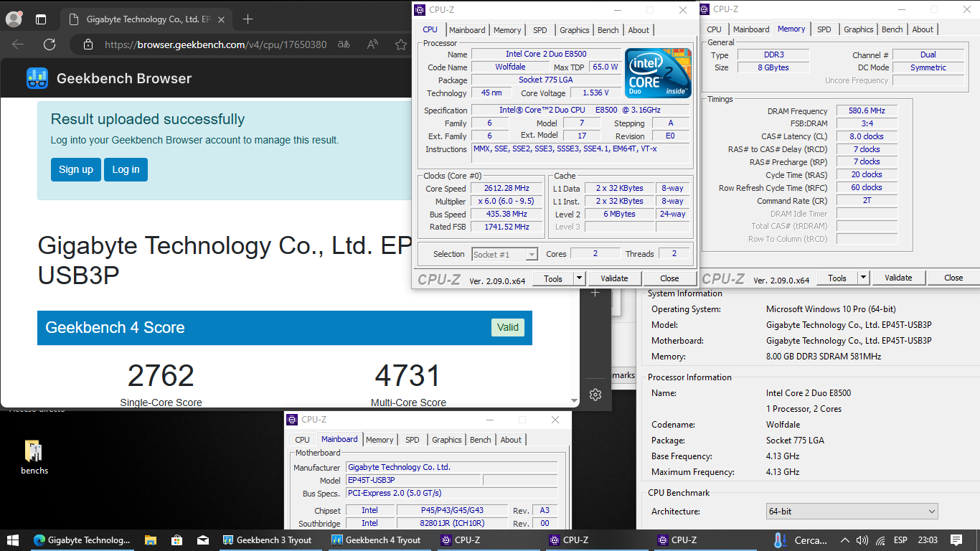Open Mail app from the taskbar
The width and height of the screenshot is (980, 551).
tap(203, 540)
